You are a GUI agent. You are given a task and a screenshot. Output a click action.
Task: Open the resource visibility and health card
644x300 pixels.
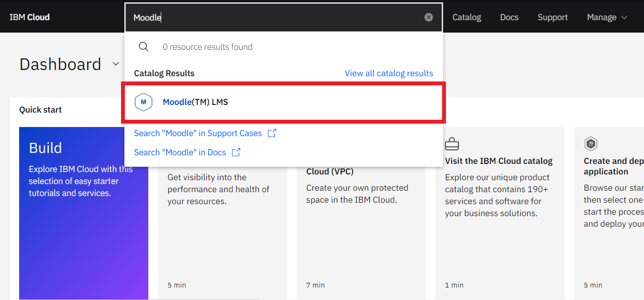222,232
